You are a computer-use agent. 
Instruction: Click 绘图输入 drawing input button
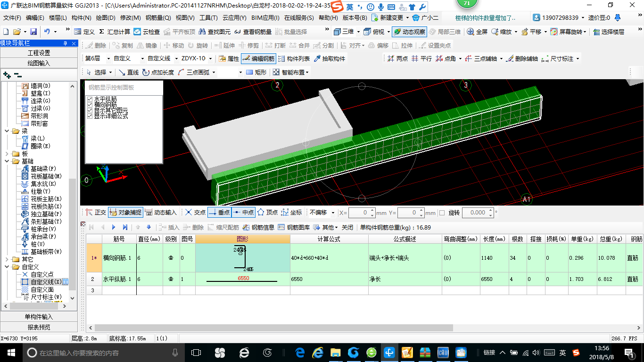point(39,63)
